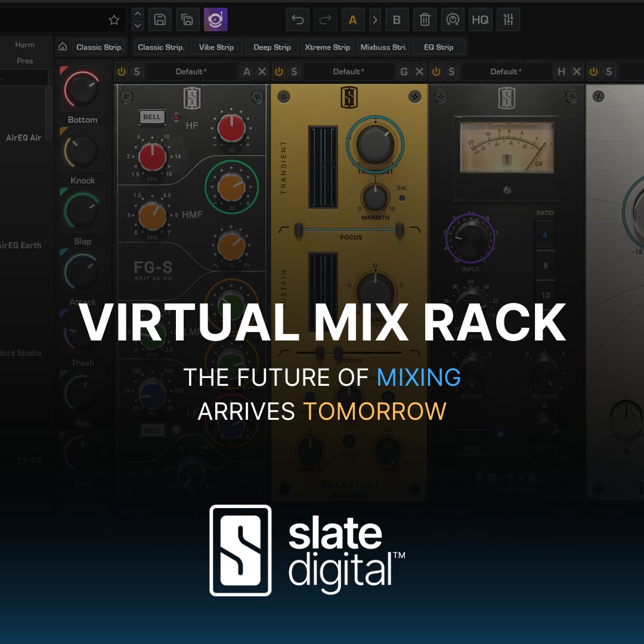The height and width of the screenshot is (644, 644).
Task: Solo the Transient Shaper module with its S button
Action: [294, 72]
